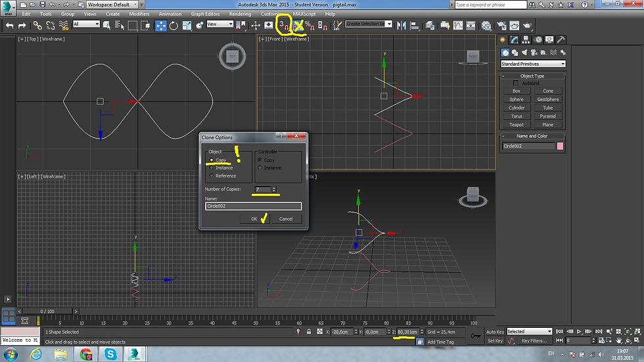The image size is (644, 362).
Task: Click the Redo arrow in main toolbar
Action: [x=22, y=26]
